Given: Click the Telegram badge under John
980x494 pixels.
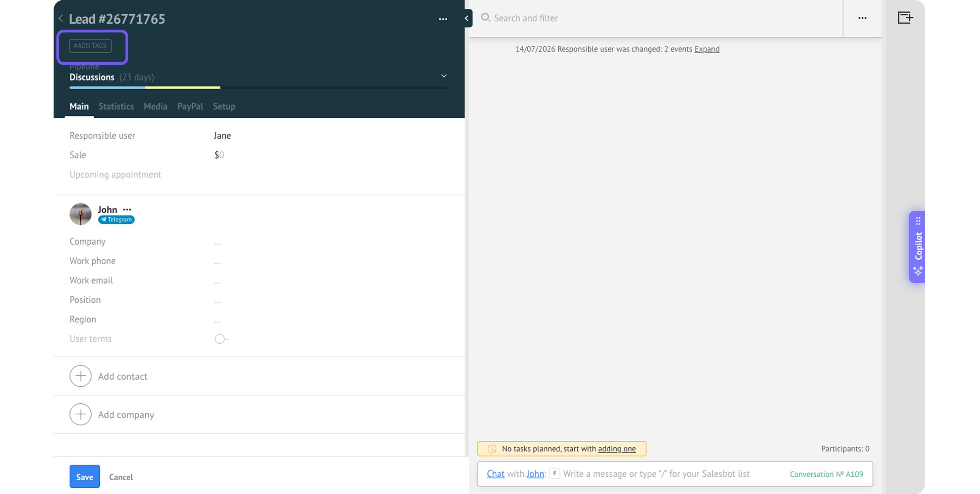Looking at the screenshot, I should [116, 219].
